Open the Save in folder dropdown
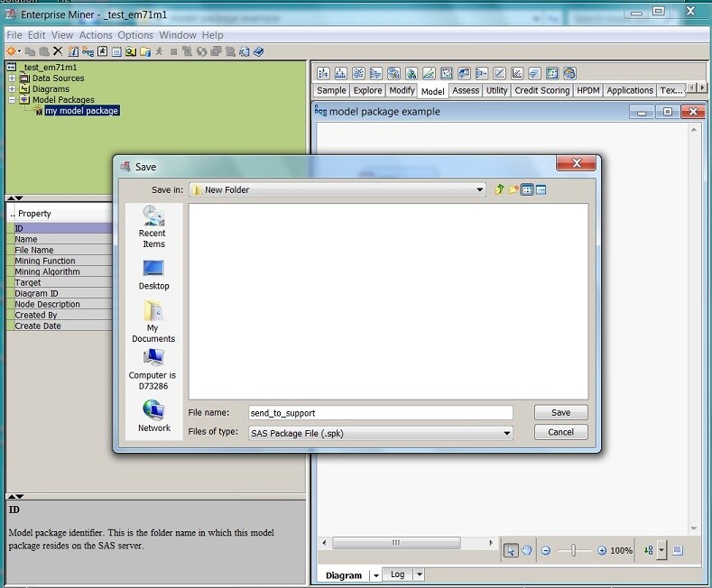The image size is (712, 588). pos(480,189)
